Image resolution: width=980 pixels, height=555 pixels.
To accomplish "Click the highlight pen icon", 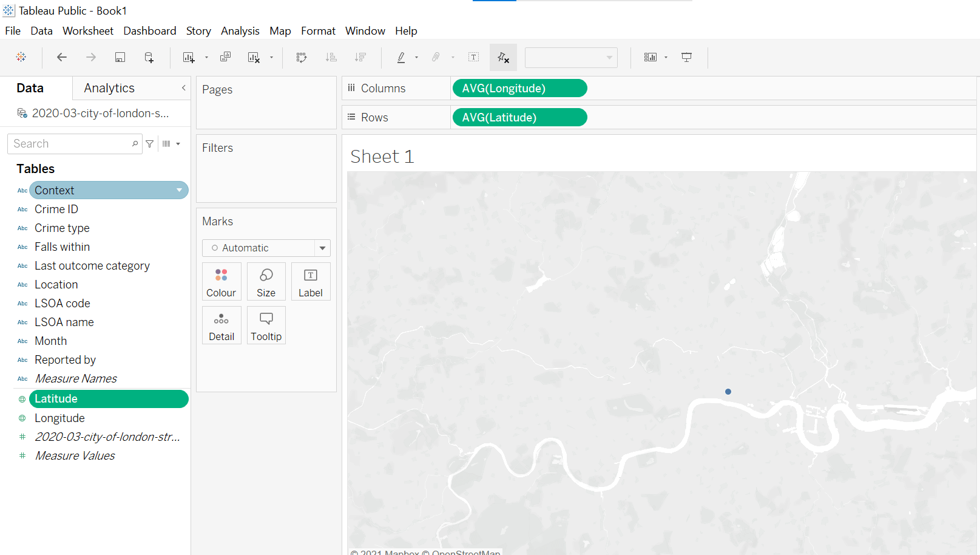I will click(x=401, y=57).
